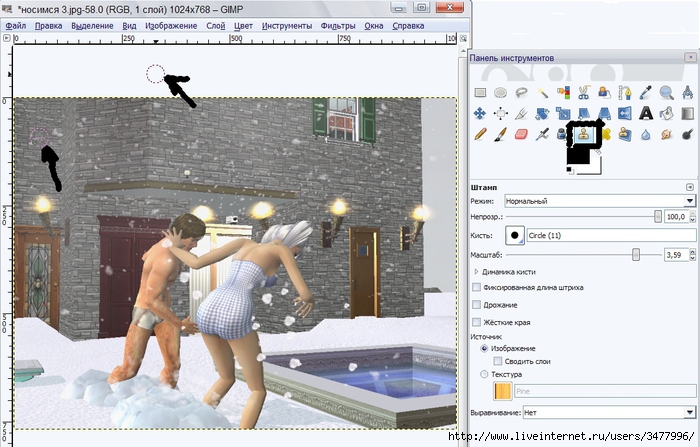Enable the Дрожание checkbox
The image size is (700, 447).
point(476,305)
